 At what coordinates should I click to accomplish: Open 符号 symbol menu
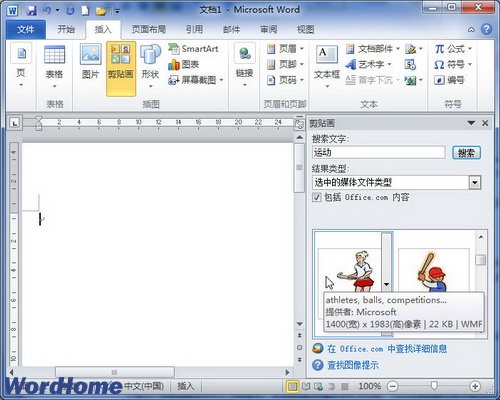[453, 64]
